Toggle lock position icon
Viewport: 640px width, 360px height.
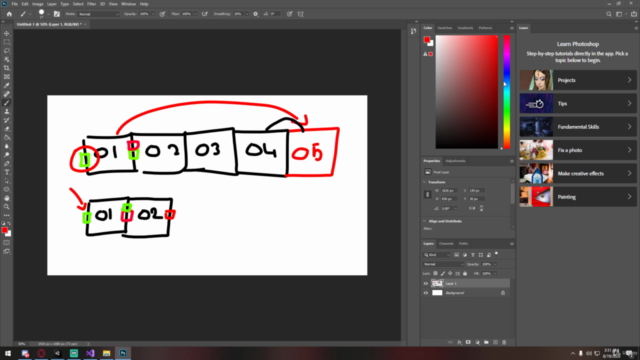tap(450, 273)
